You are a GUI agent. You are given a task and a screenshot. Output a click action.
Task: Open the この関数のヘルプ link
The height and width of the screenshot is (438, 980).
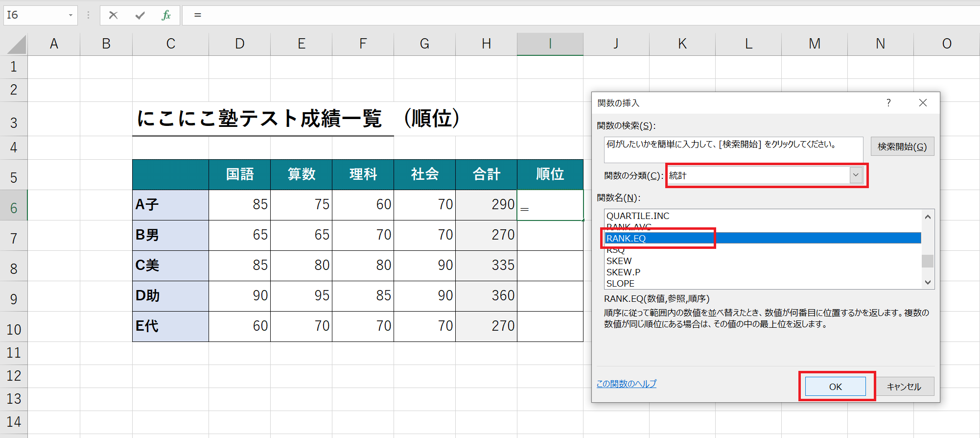pos(627,384)
